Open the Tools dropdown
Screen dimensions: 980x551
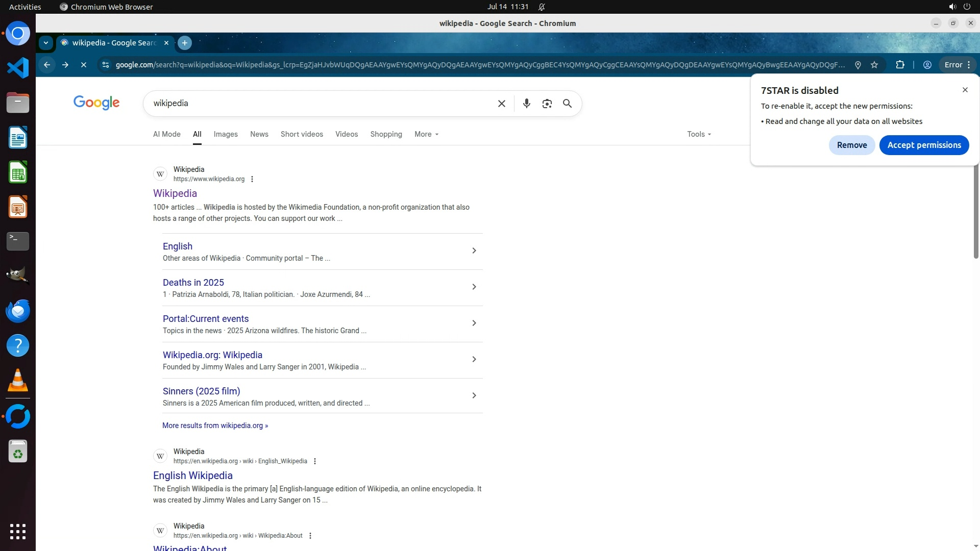point(699,134)
